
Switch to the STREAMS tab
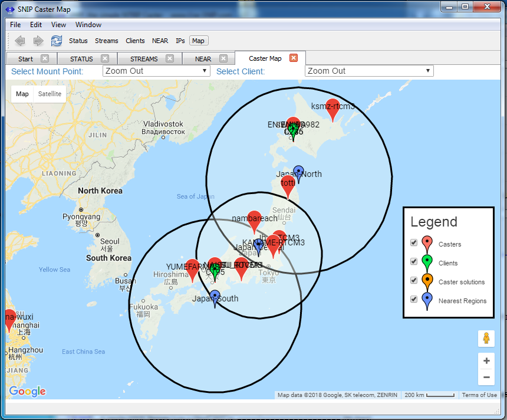tap(144, 59)
